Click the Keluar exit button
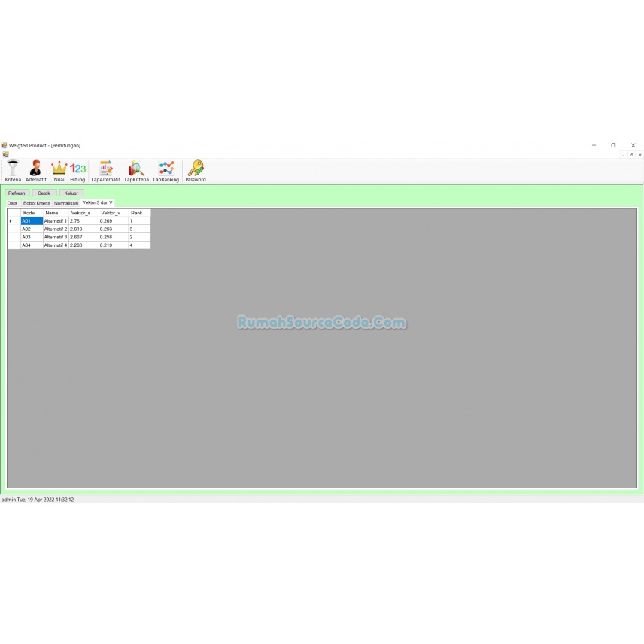The image size is (644, 644). point(71,193)
